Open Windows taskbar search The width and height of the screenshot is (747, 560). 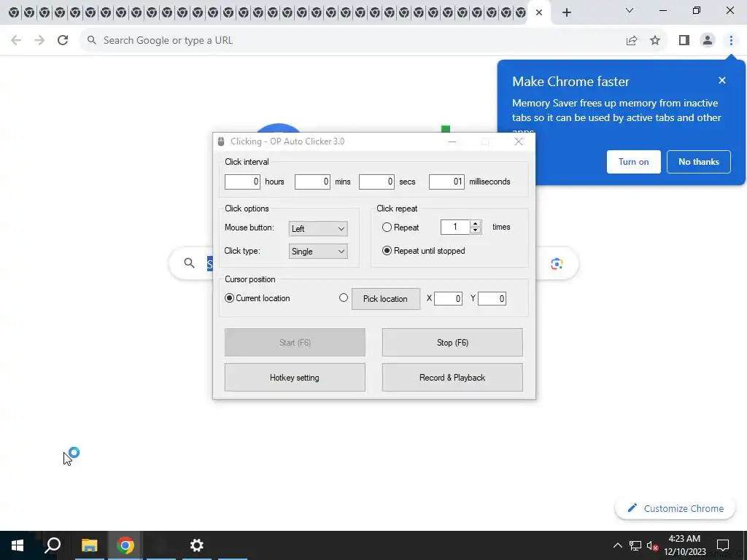click(53, 545)
